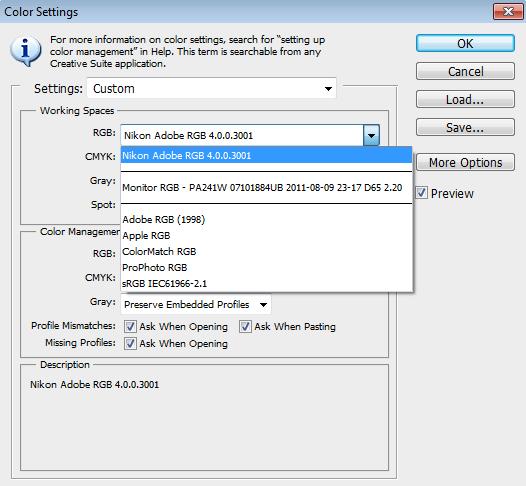Pick ColorMatch RGB from the list
Screen dimensions: 526x486
tap(266, 252)
